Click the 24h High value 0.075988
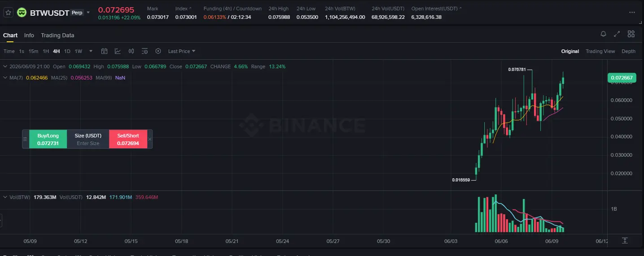This screenshot has height=256, width=644. pyautogui.click(x=279, y=17)
